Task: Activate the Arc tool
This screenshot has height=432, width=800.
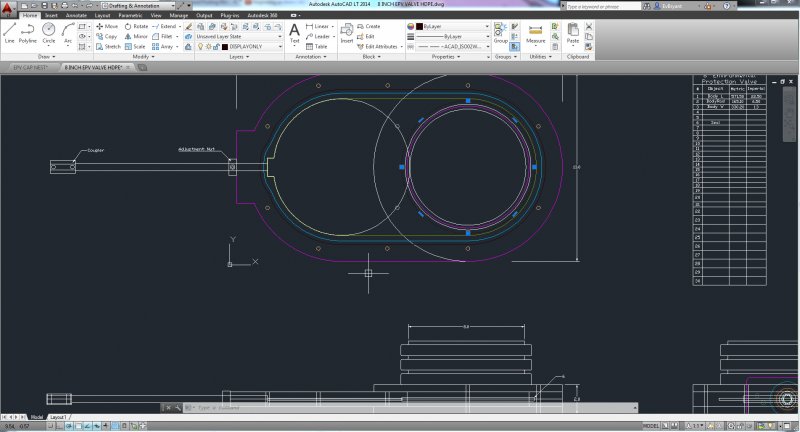Action: 68,33
